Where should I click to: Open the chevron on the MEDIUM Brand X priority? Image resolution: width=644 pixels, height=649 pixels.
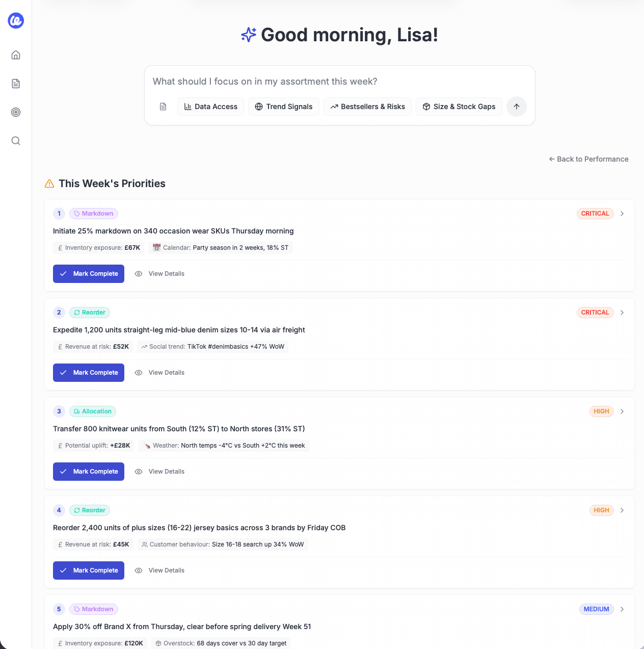(x=622, y=609)
